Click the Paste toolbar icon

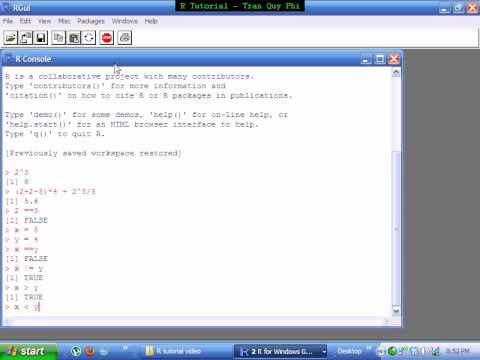click(x=74, y=38)
